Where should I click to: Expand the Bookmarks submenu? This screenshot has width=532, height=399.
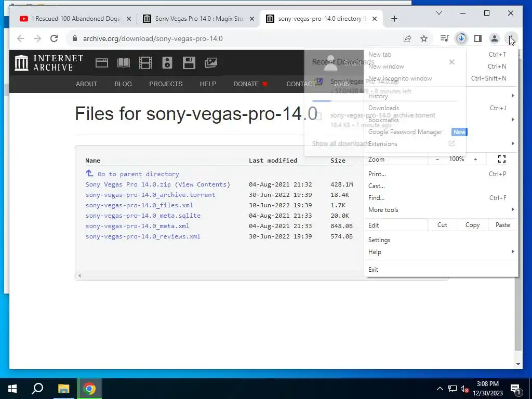pyautogui.click(x=441, y=120)
